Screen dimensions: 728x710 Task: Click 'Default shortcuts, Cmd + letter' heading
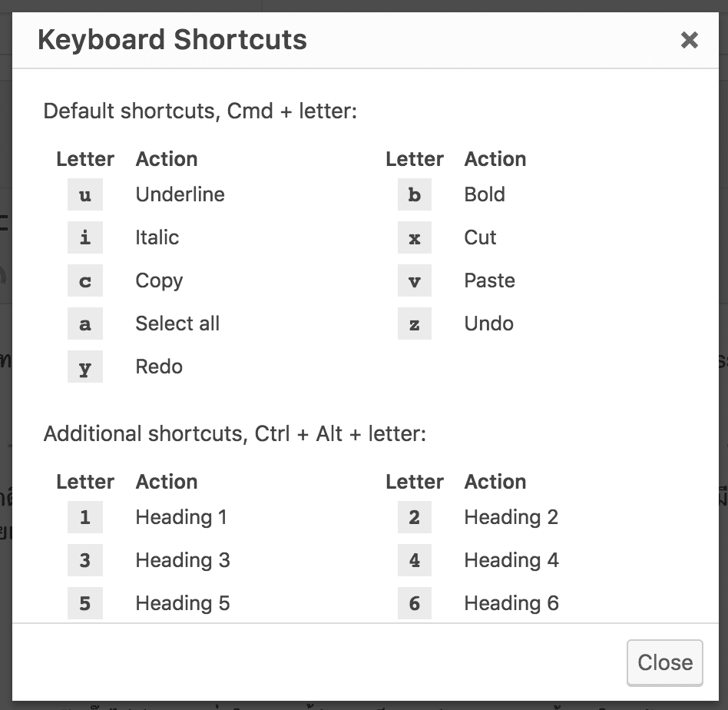point(200,111)
